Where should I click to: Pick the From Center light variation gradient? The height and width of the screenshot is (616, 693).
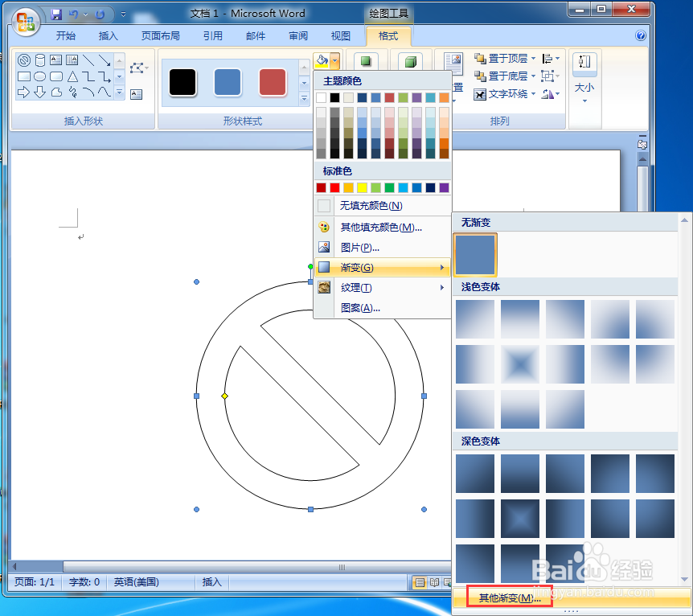519,364
